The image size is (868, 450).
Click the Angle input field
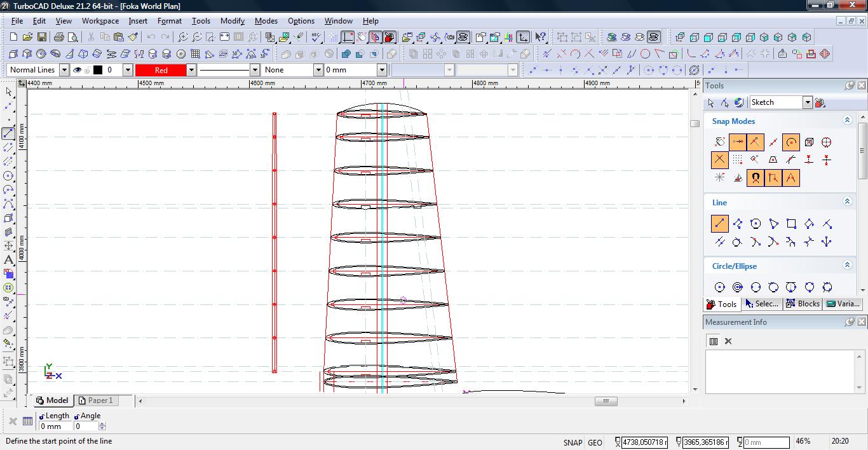85,426
